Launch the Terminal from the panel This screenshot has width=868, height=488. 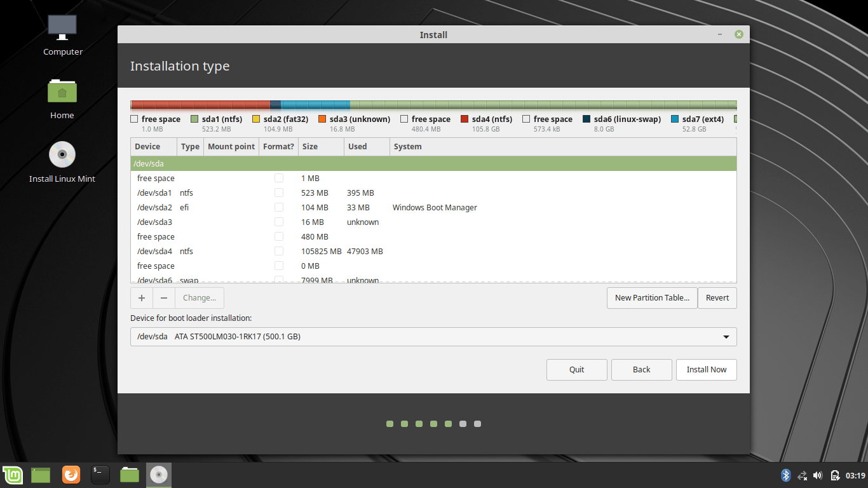pyautogui.click(x=100, y=475)
